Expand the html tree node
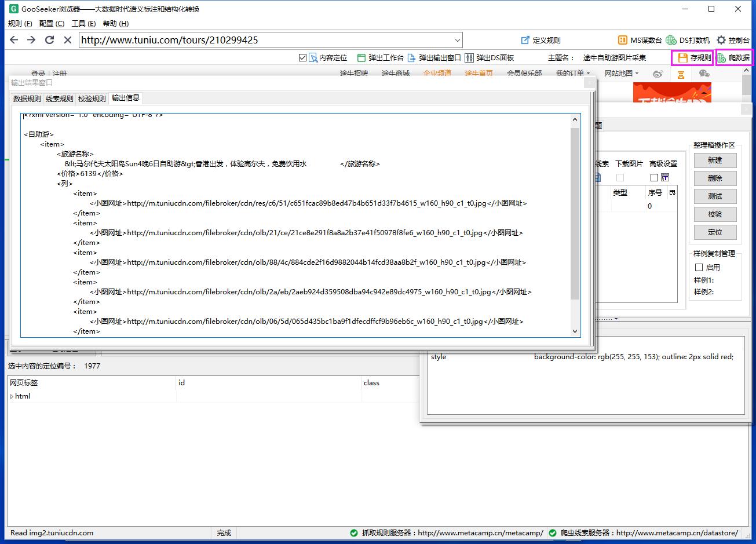The image size is (756, 544). click(x=12, y=396)
